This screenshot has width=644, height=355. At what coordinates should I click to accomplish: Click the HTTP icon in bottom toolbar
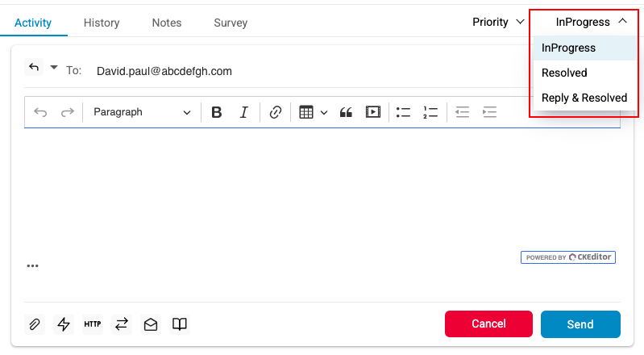tap(92, 324)
